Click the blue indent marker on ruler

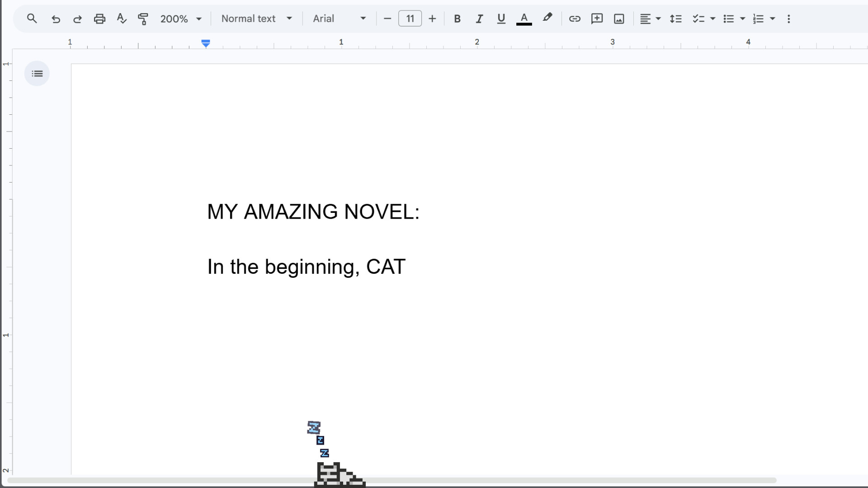click(206, 43)
